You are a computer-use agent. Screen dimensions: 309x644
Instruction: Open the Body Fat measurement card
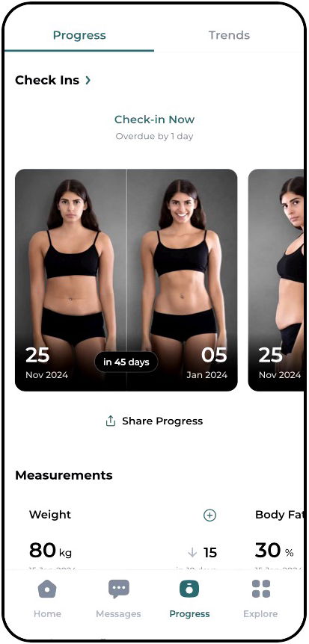click(277, 536)
